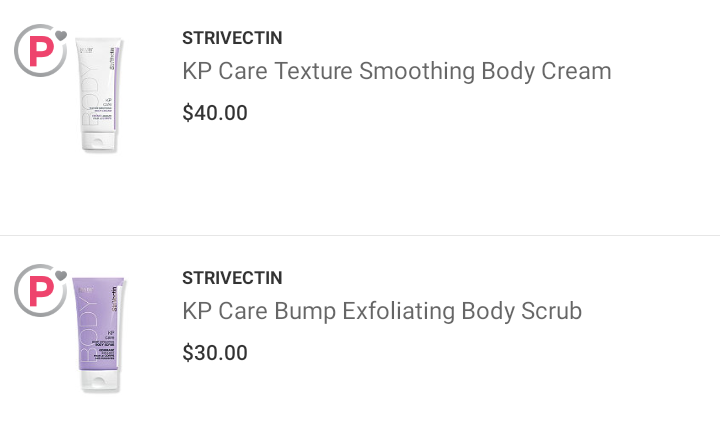
Task: Tap the gray heart on Body Scrub's badge
Action: [x=61, y=276]
